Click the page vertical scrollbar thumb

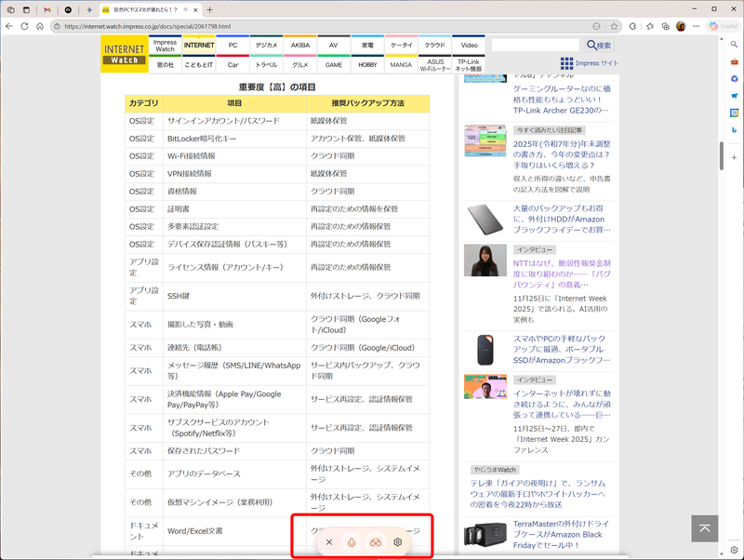click(x=722, y=155)
